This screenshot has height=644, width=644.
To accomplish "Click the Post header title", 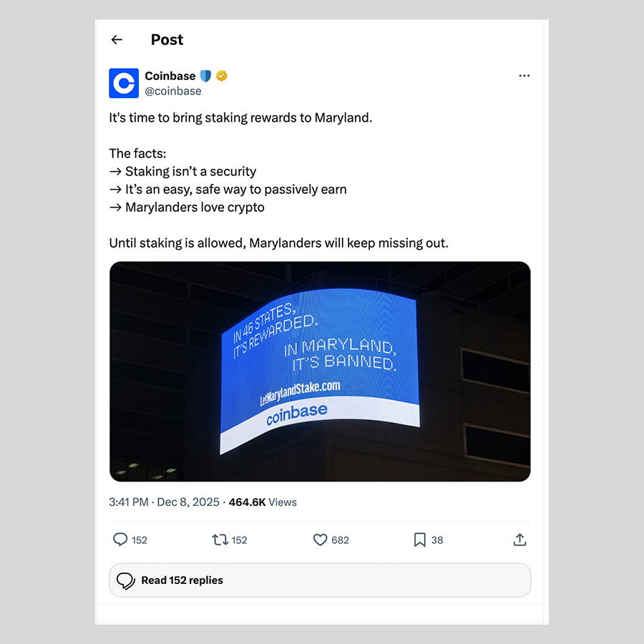I will [167, 39].
